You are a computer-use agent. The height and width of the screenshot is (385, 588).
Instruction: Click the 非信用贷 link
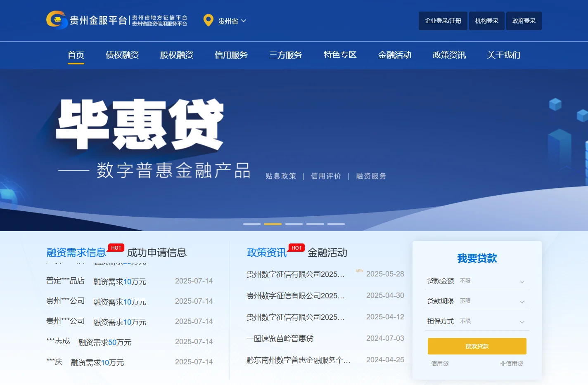point(512,364)
